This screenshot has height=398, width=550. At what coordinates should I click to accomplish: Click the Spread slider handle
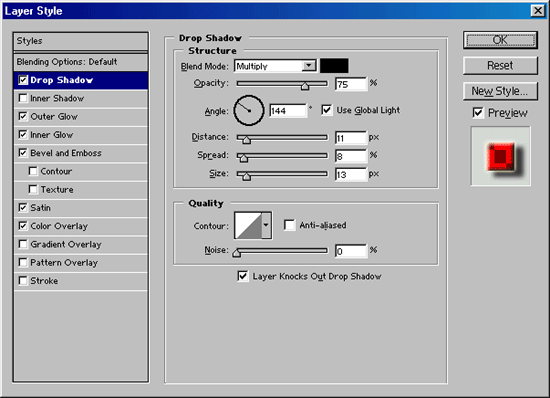(243, 158)
